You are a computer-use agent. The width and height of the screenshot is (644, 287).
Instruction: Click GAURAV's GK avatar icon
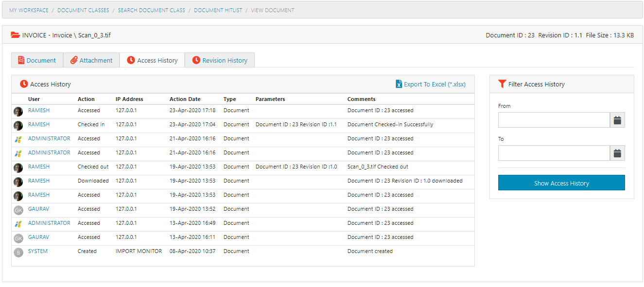tap(18, 209)
